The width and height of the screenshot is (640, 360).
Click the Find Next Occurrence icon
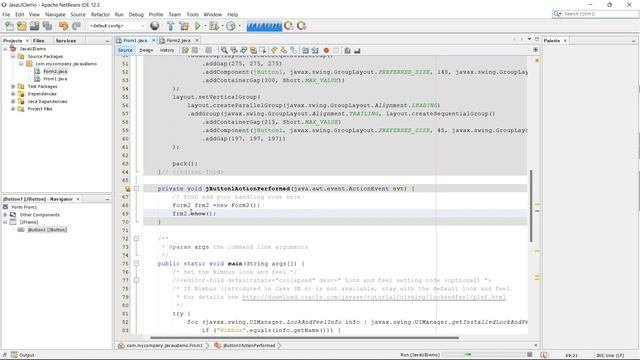(244, 51)
